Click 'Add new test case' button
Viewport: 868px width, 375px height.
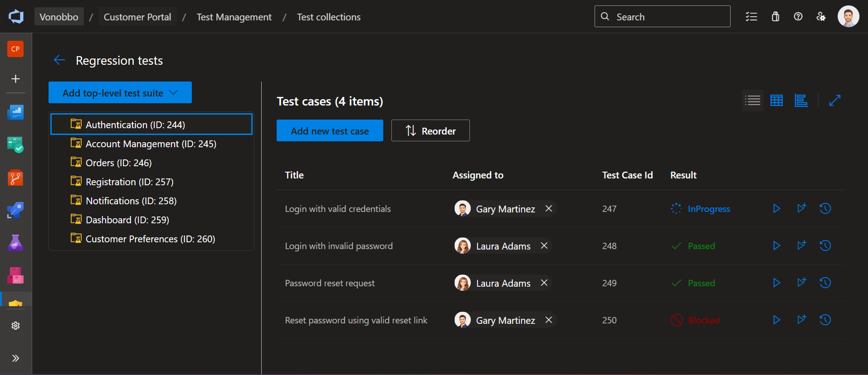[330, 131]
